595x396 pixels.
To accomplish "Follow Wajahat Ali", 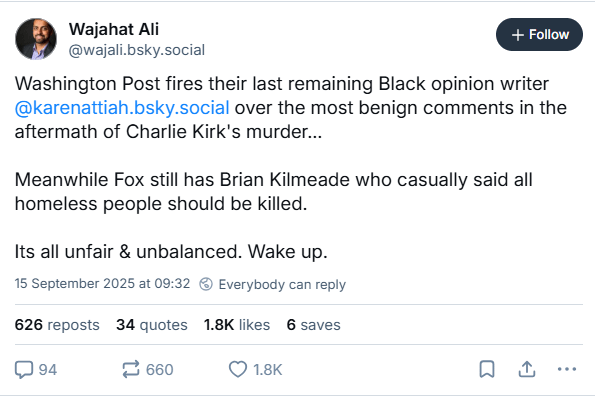I will pos(539,35).
